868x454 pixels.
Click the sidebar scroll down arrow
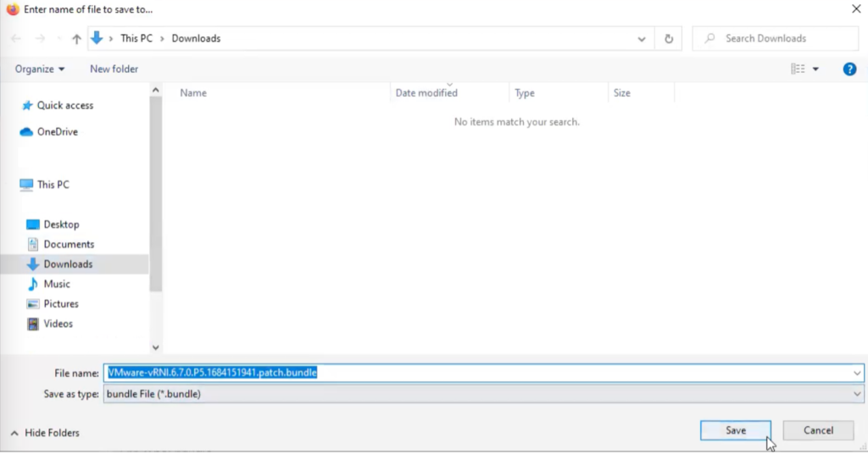pos(156,347)
